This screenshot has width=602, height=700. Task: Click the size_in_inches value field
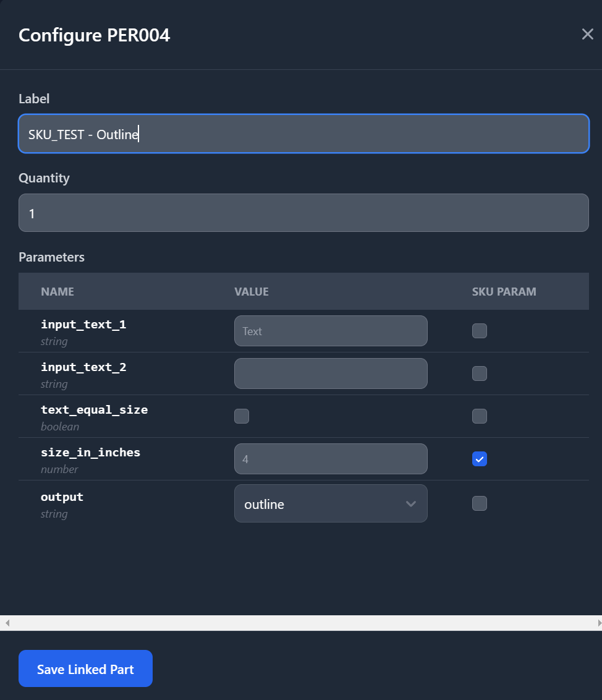tap(331, 459)
